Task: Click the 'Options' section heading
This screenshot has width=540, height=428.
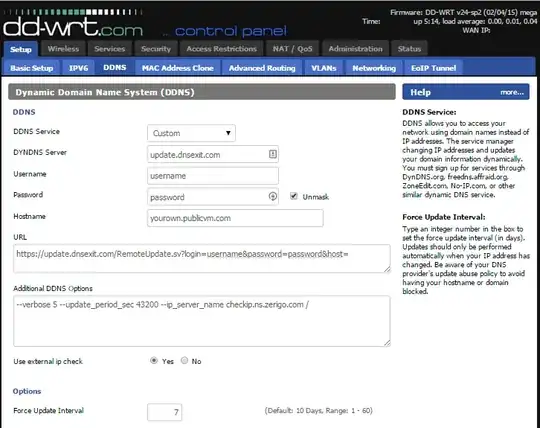Action: [x=27, y=391]
